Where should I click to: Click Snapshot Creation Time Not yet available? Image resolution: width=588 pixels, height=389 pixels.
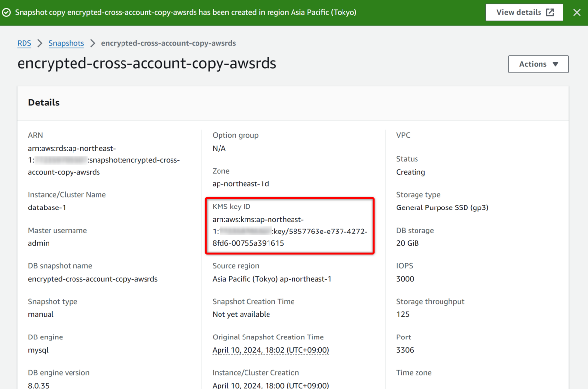pyautogui.click(x=241, y=314)
